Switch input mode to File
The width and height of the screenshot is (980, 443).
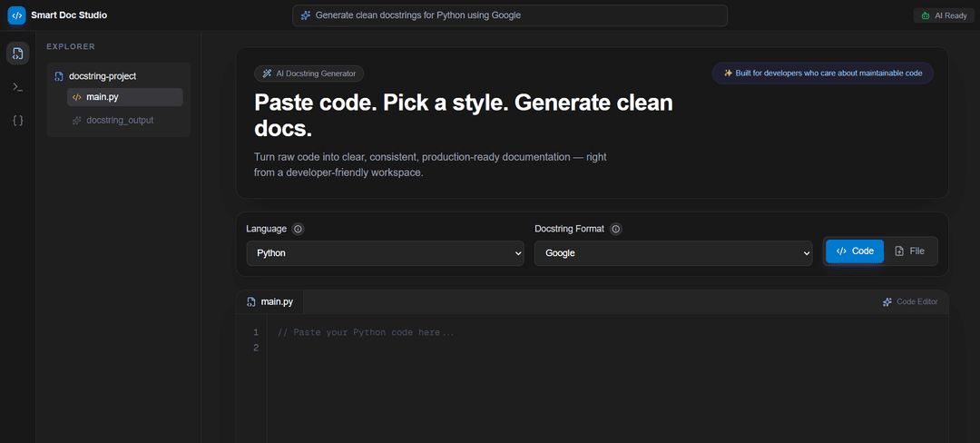(x=910, y=251)
